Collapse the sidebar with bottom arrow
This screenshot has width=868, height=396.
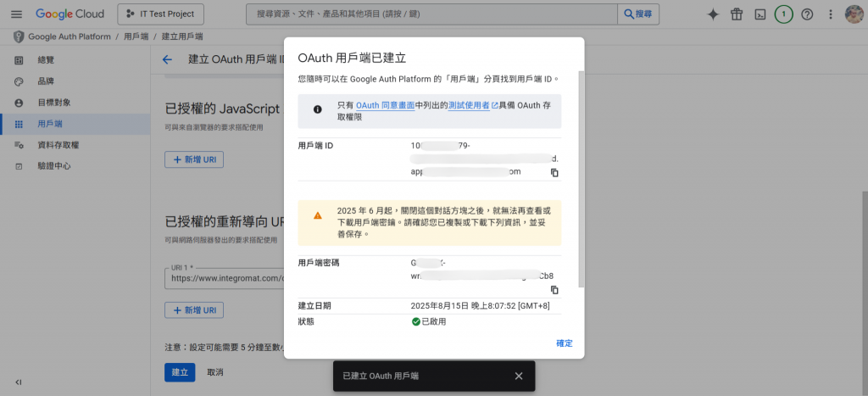19,382
